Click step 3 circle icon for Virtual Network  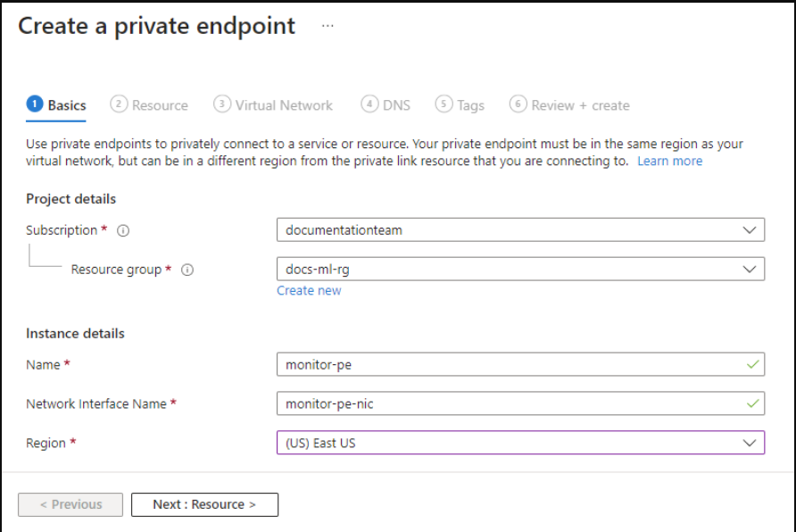click(x=222, y=104)
